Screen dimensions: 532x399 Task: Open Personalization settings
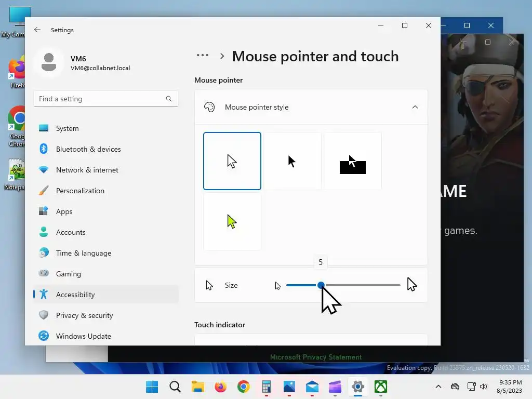(106, 191)
